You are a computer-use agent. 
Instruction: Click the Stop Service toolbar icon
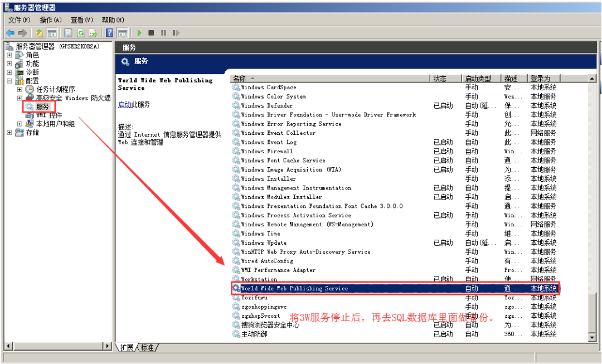pos(151,33)
